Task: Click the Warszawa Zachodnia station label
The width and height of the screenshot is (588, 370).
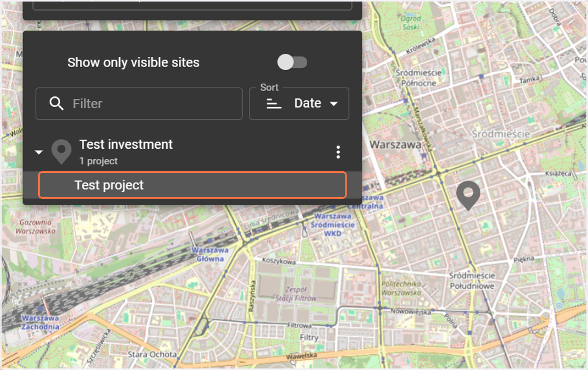Action: point(40,322)
